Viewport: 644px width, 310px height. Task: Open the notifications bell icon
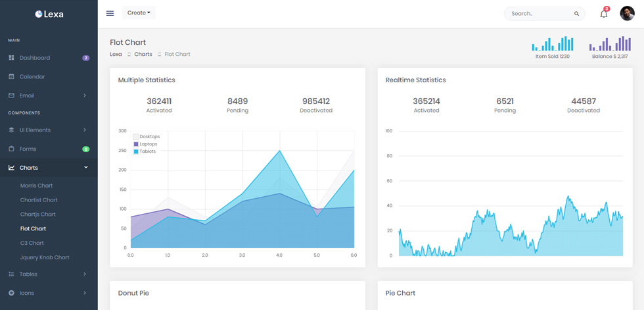click(603, 14)
